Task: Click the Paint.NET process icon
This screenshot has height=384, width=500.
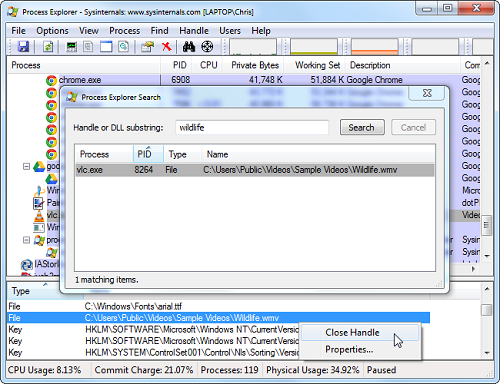Action: pyautogui.click(x=38, y=203)
